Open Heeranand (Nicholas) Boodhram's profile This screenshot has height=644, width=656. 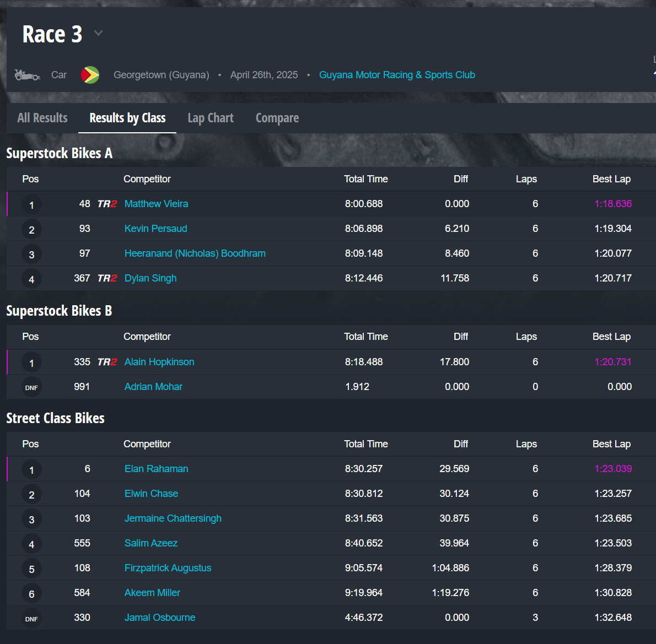[195, 253]
